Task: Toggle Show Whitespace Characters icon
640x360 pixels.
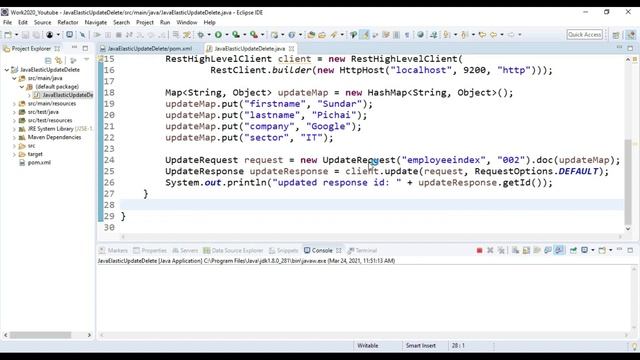Action: 407,35
